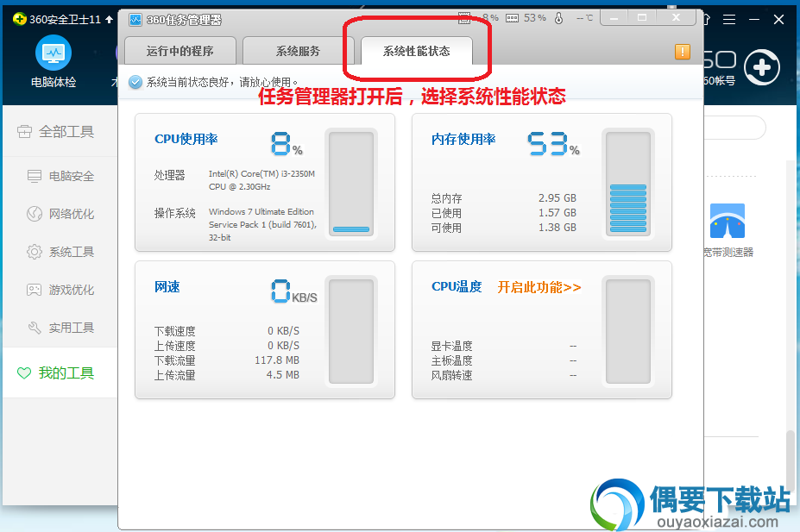Screen dimensions: 800x532
Task: Minimize the 360任务管理器 window
Action: point(614,18)
